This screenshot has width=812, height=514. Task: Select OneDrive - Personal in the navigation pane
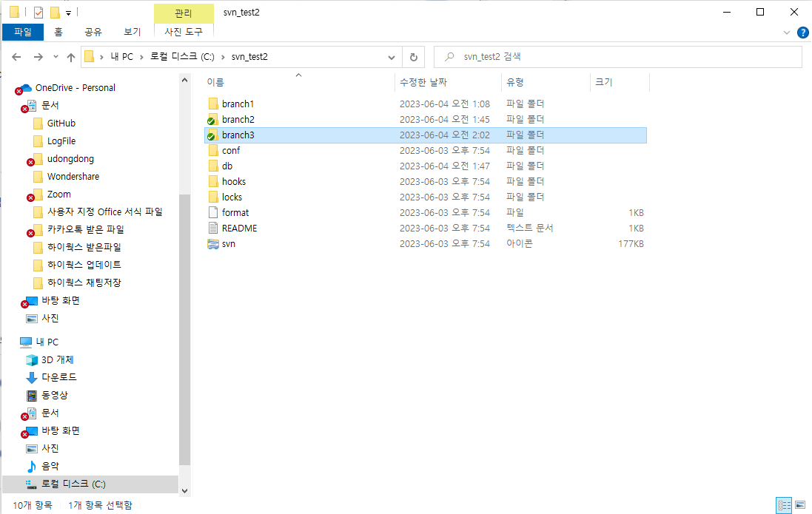pyautogui.click(x=75, y=88)
